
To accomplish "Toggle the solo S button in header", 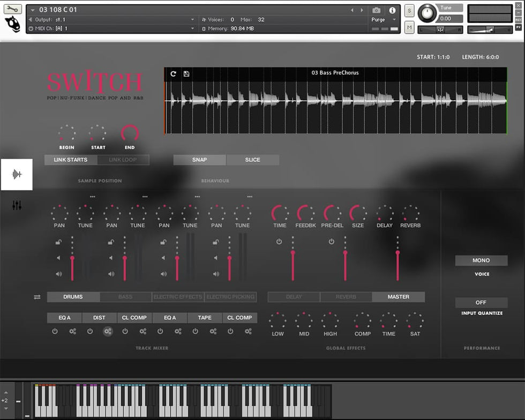I will pos(409,11).
